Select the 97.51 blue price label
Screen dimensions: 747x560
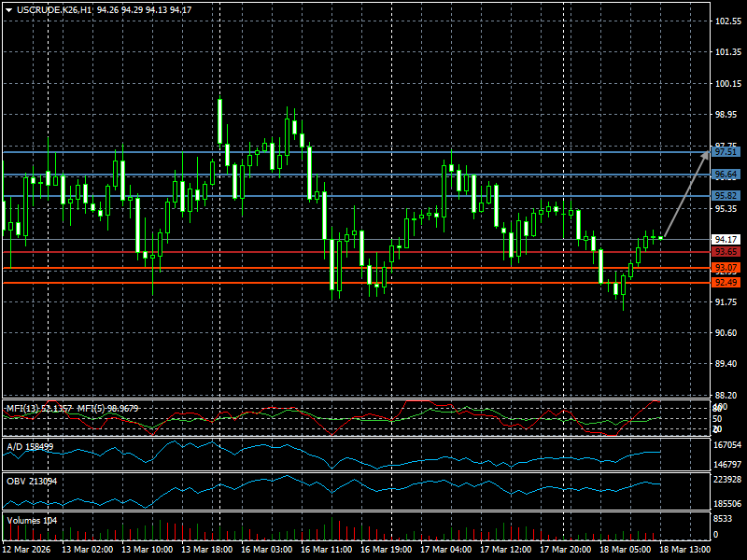tap(726, 152)
